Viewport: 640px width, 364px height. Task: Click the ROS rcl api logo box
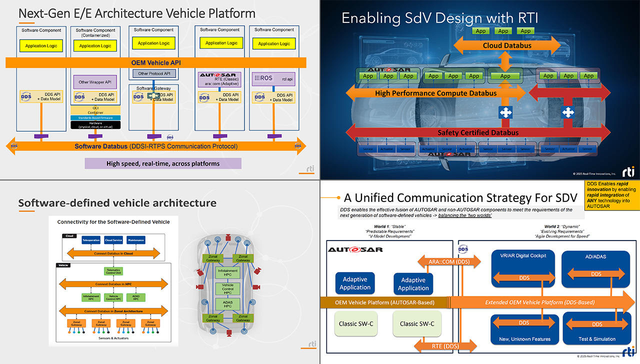click(x=273, y=78)
